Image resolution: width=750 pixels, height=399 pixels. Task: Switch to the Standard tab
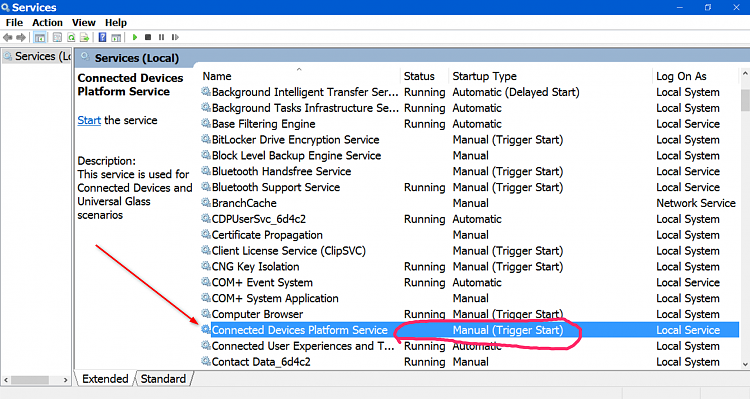[x=163, y=379]
